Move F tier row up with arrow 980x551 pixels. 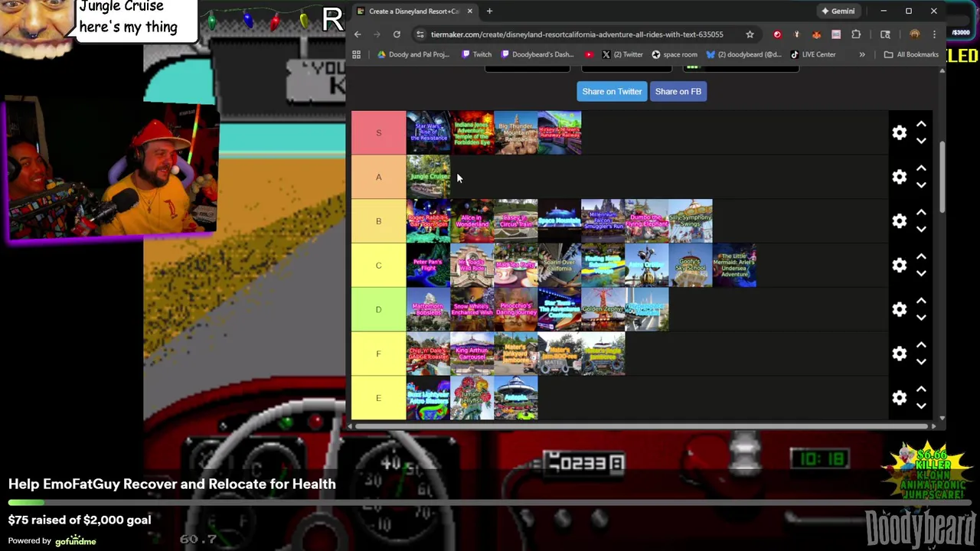point(921,344)
